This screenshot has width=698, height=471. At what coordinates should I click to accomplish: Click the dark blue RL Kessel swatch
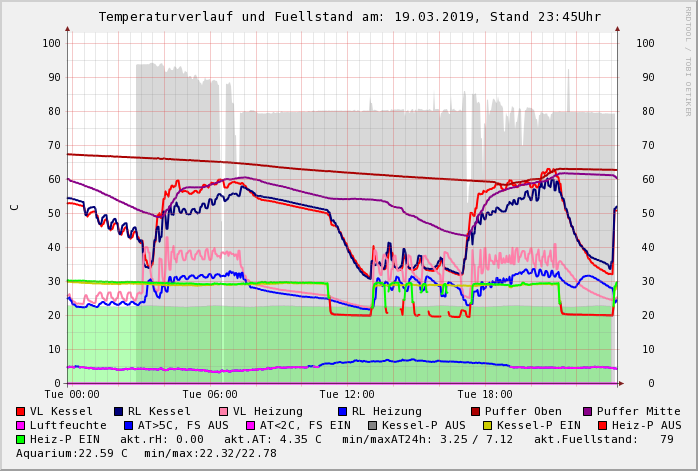[118, 411]
